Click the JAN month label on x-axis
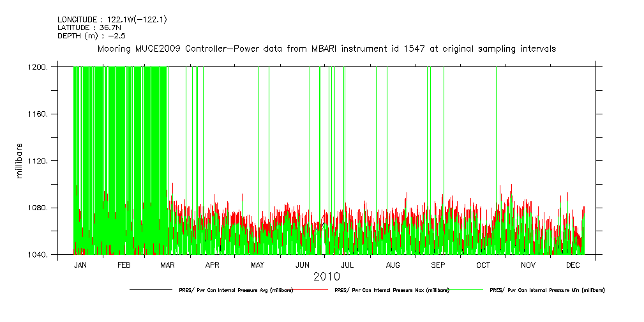Image resolution: width=644 pixels, height=322 pixels. point(80,264)
